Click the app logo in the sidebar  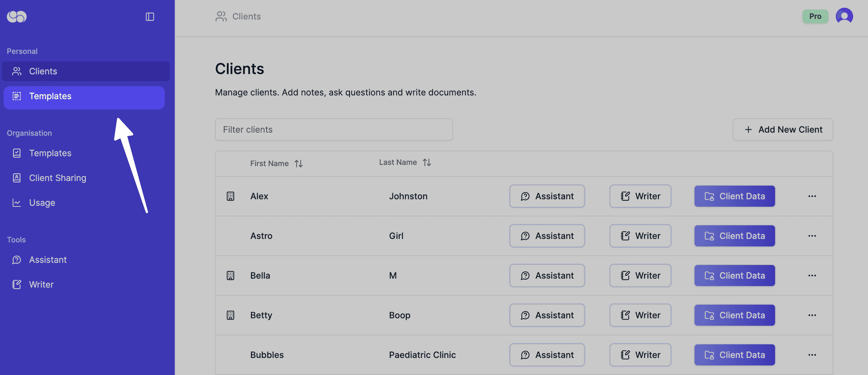coord(17,17)
